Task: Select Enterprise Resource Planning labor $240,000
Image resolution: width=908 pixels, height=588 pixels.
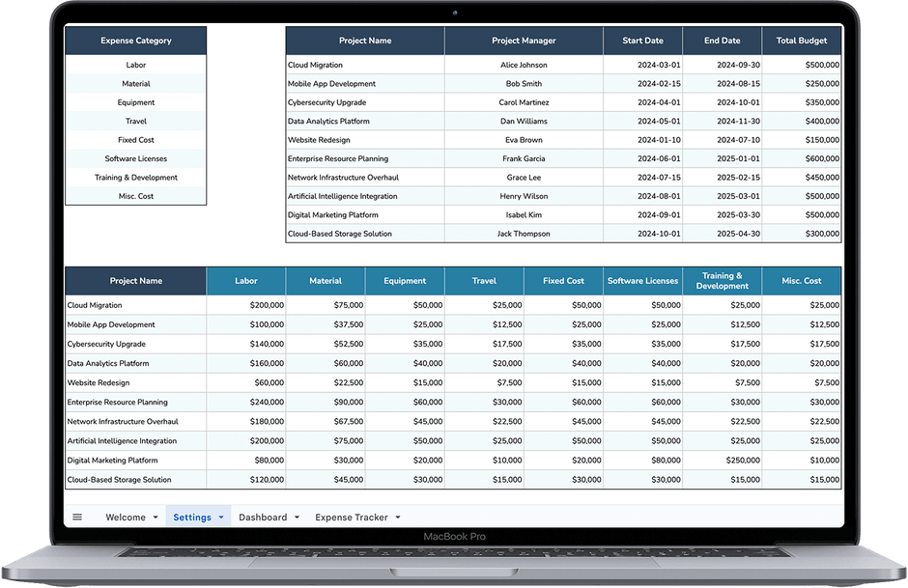Action: [x=246, y=403]
